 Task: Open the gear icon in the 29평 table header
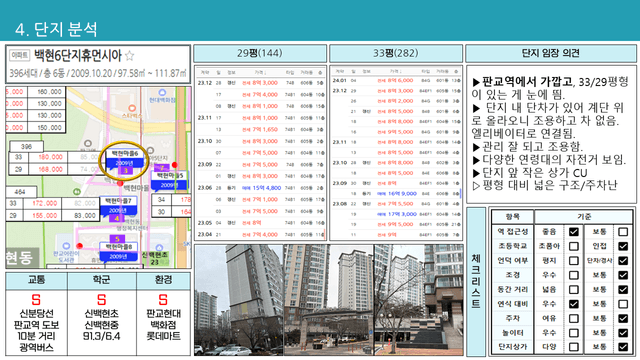pyautogui.click(x=320, y=72)
